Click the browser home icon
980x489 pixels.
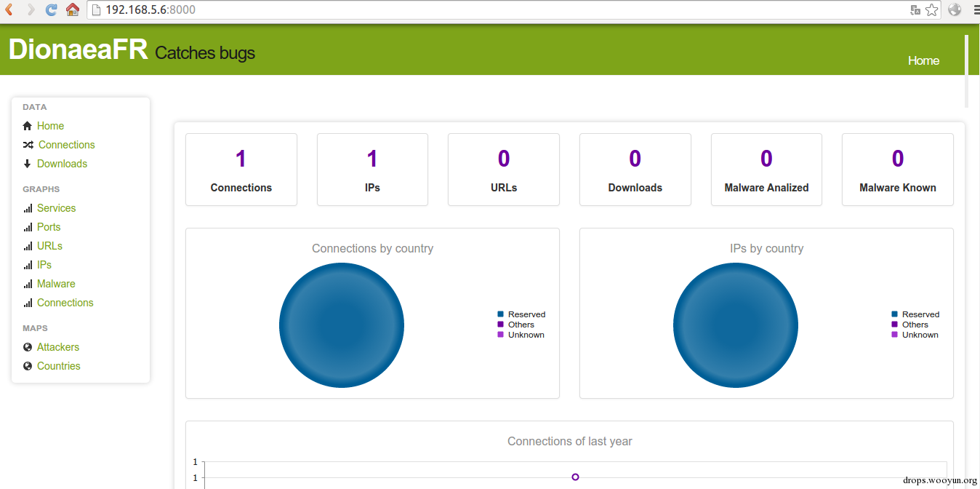click(73, 9)
